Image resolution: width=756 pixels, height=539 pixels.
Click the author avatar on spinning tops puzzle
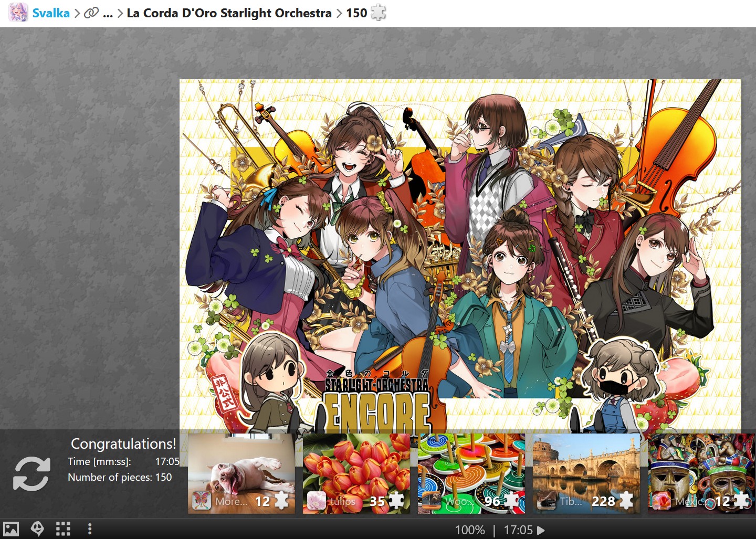[432, 501]
